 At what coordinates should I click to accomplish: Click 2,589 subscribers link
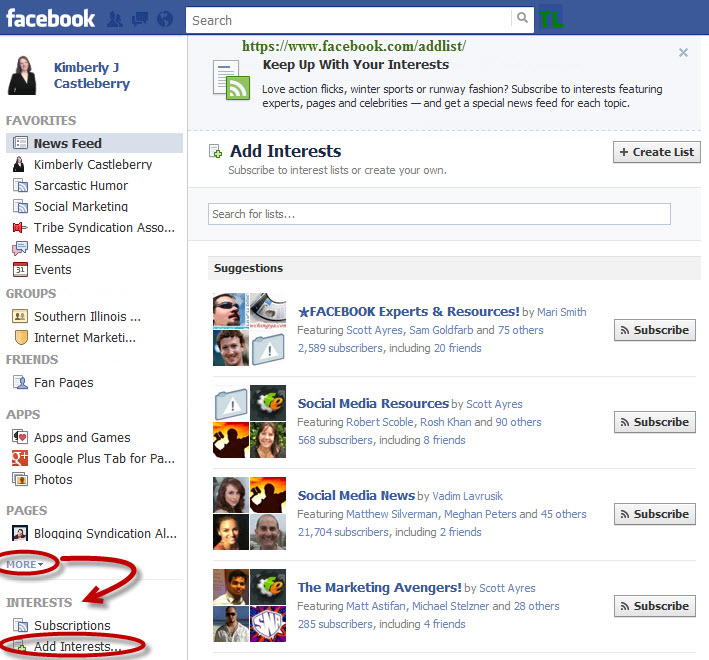click(340, 348)
